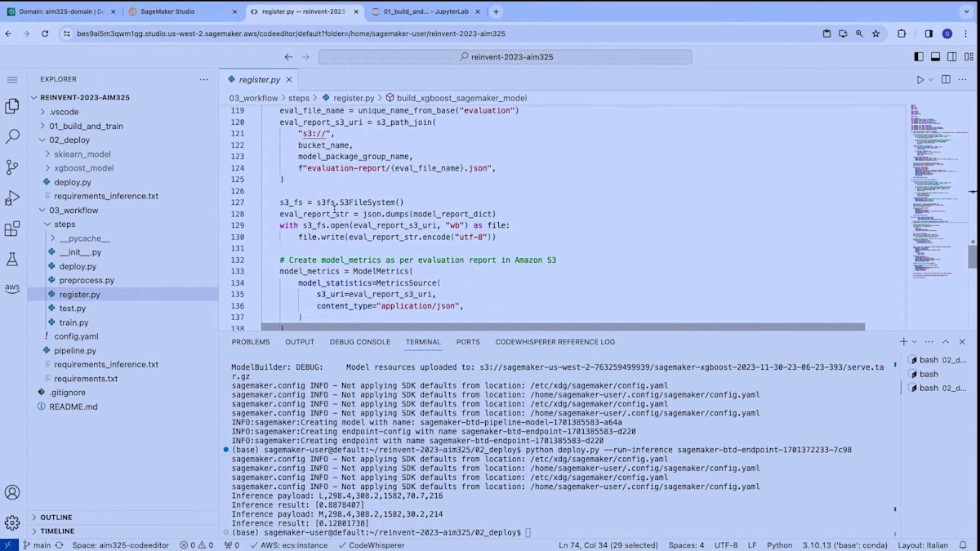The width and height of the screenshot is (980, 551).
Task: Switch to the SageMaker Studio browser tab
Action: point(183,11)
